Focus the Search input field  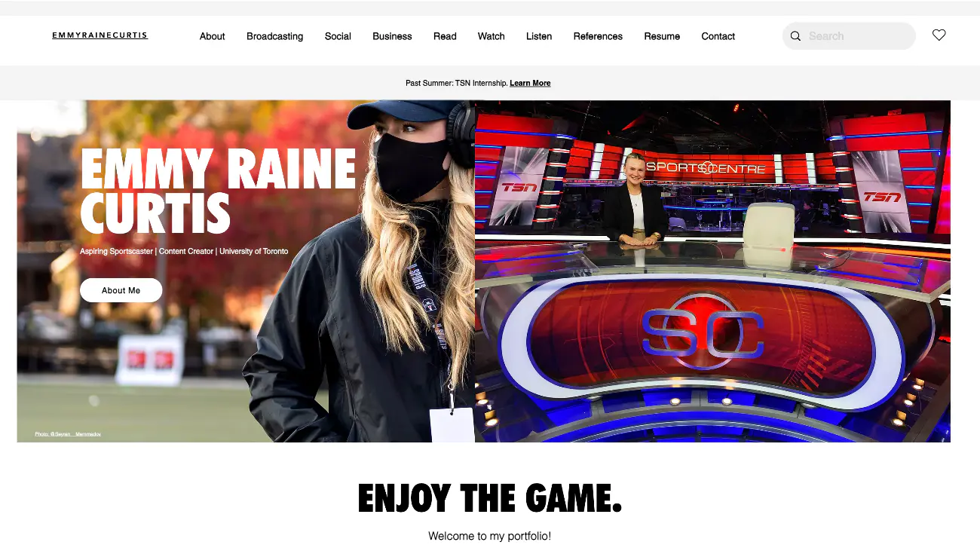coord(857,36)
